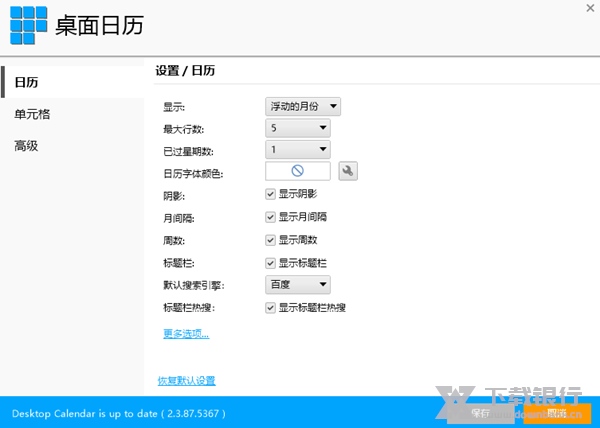Open the 已过星期数 dropdown showing 1
This screenshot has height=428, width=600.
297,150
